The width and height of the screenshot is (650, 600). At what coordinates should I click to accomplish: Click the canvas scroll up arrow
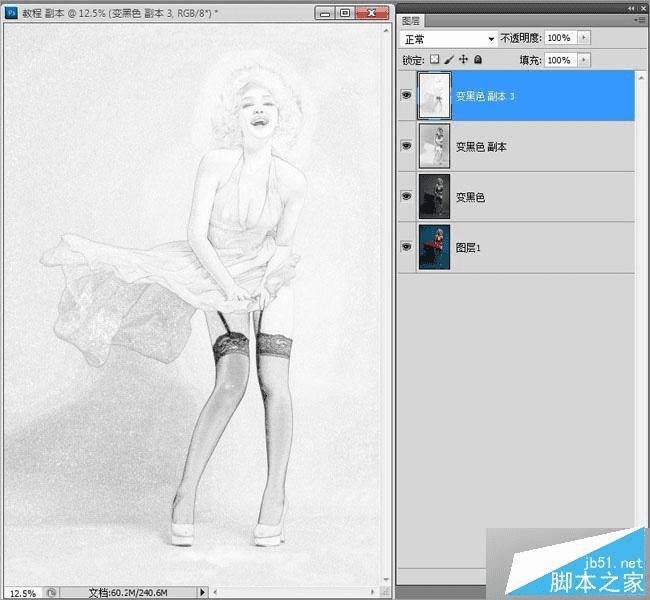coord(386,30)
